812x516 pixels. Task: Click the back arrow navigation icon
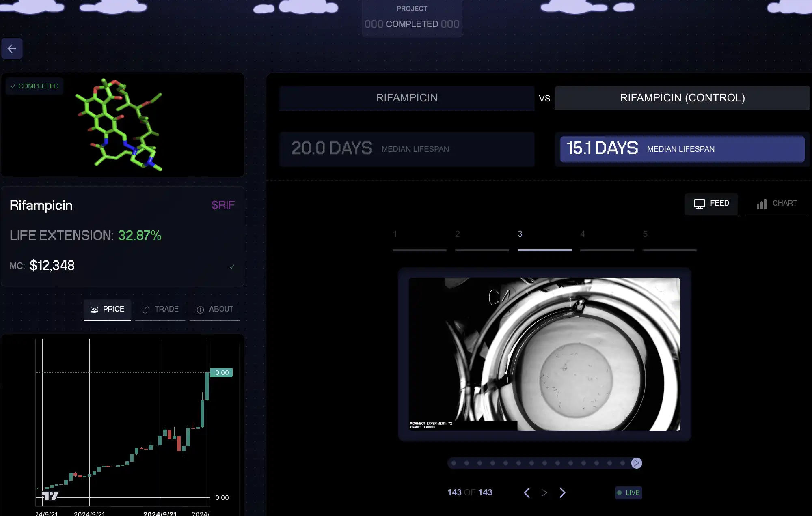click(x=13, y=48)
